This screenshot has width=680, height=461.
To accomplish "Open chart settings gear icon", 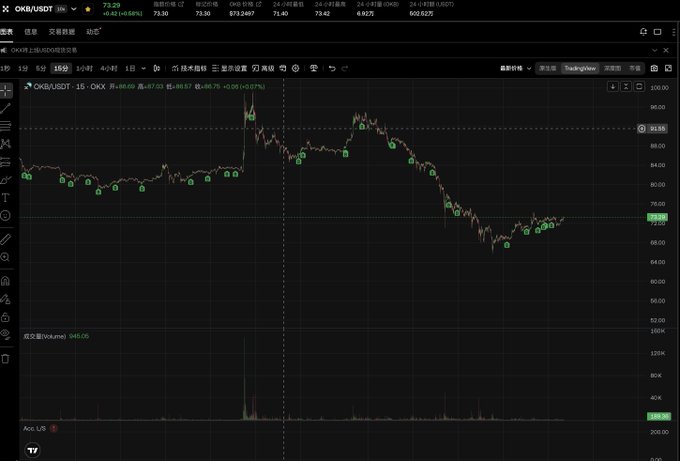I will [x=295, y=69].
